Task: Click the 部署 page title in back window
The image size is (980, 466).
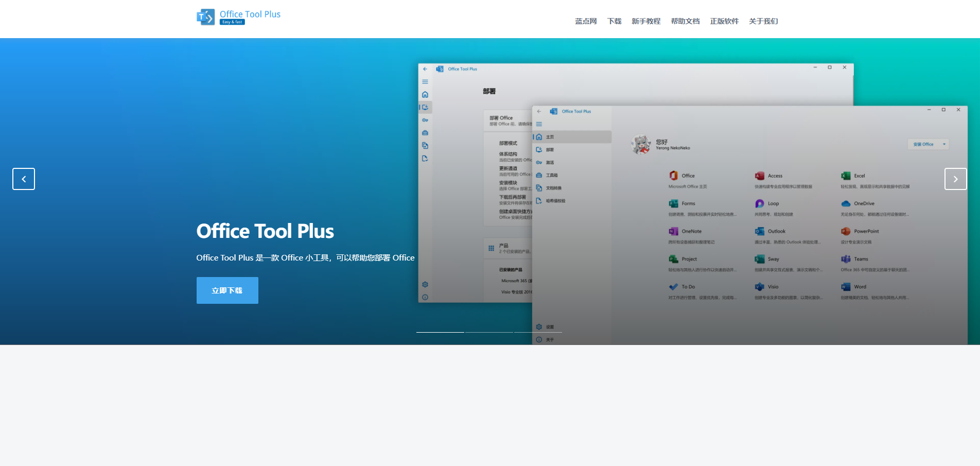Action: point(489,92)
